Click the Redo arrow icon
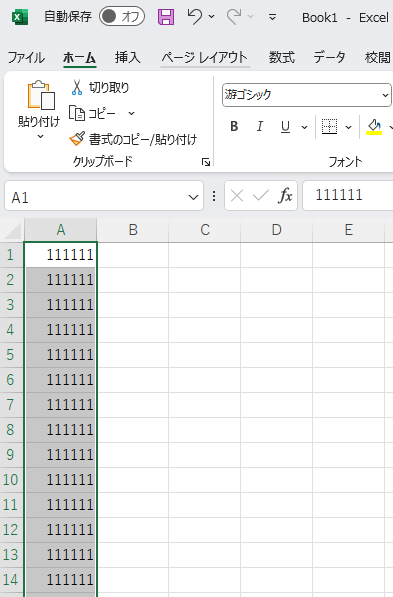Image resolution: width=393 pixels, height=597 pixels. coord(234,17)
